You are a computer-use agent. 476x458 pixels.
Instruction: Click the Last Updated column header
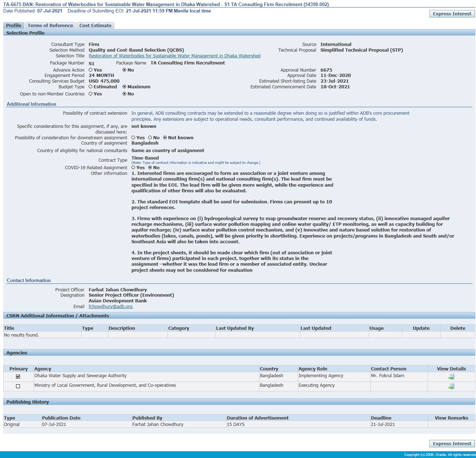coord(316,328)
